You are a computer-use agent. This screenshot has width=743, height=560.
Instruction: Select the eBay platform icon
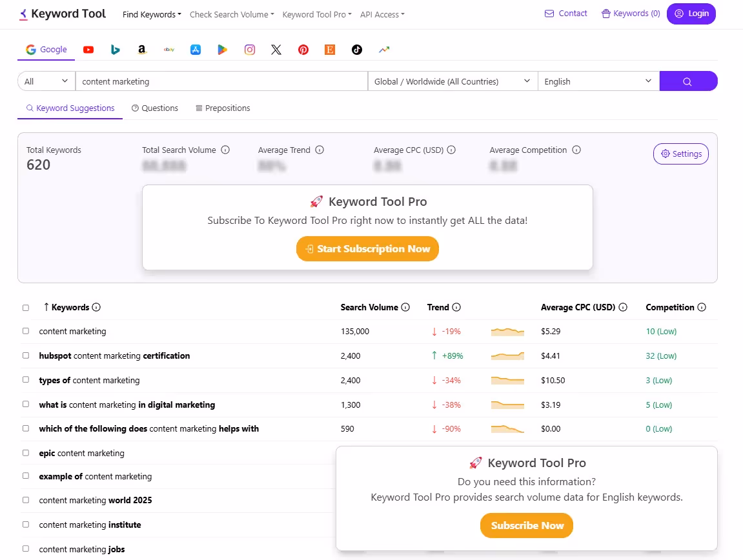tap(168, 50)
